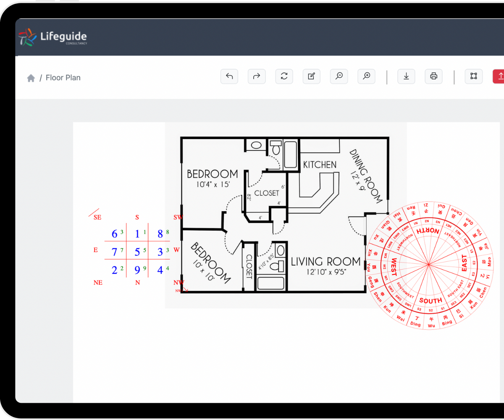Zoom out with the minus magnifier
Image resolution: width=504 pixels, height=420 pixels.
click(x=339, y=76)
